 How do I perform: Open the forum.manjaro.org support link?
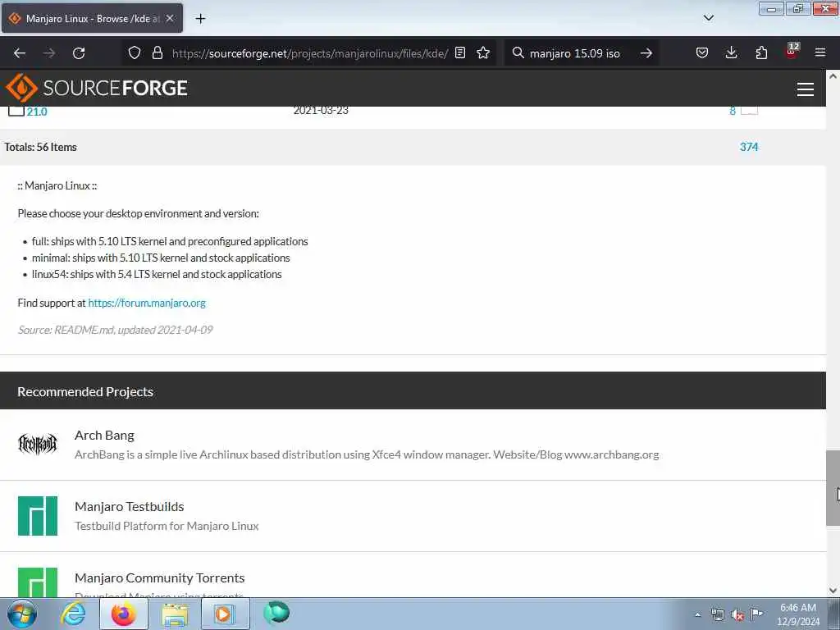click(147, 303)
